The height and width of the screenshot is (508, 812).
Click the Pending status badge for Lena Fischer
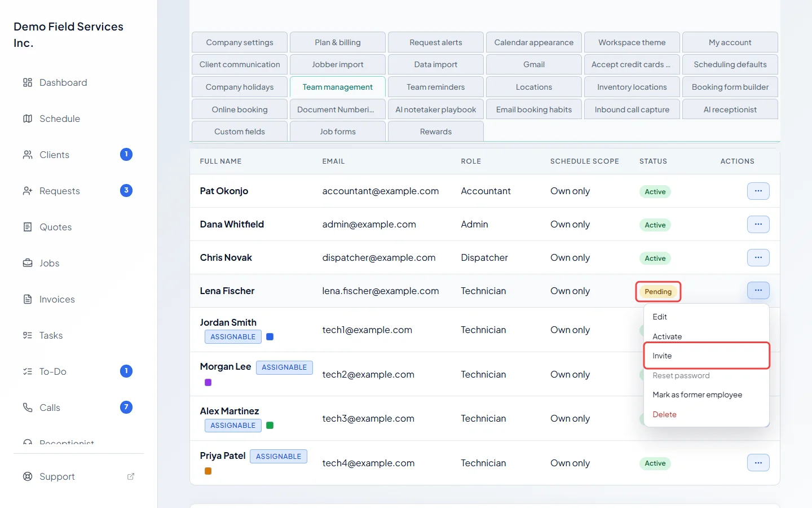click(x=658, y=292)
